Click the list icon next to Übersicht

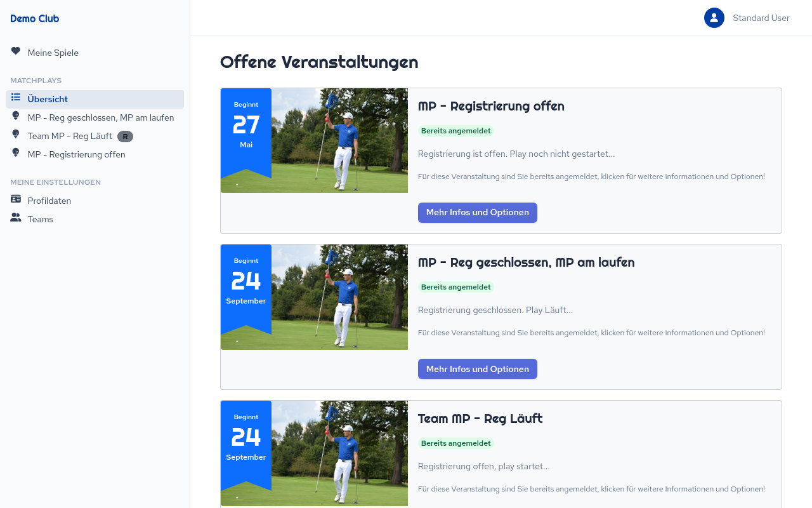pyautogui.click(x=16, y=98)
